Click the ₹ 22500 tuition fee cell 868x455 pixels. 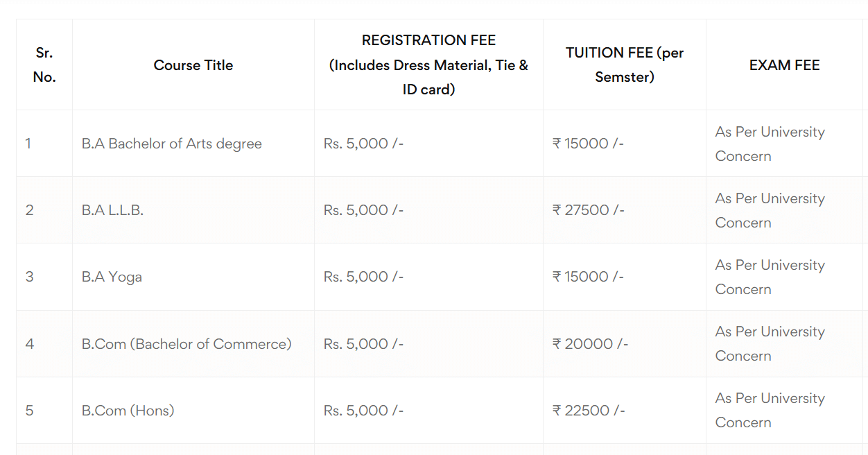(589, 411)
